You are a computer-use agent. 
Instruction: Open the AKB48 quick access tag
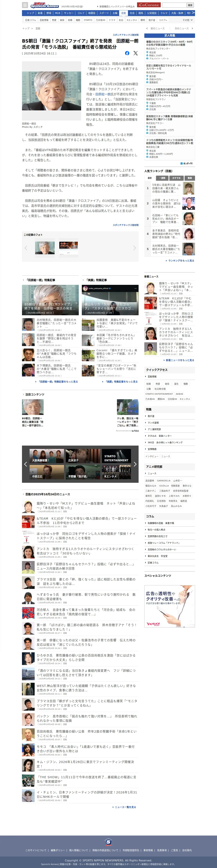(179, 394)
